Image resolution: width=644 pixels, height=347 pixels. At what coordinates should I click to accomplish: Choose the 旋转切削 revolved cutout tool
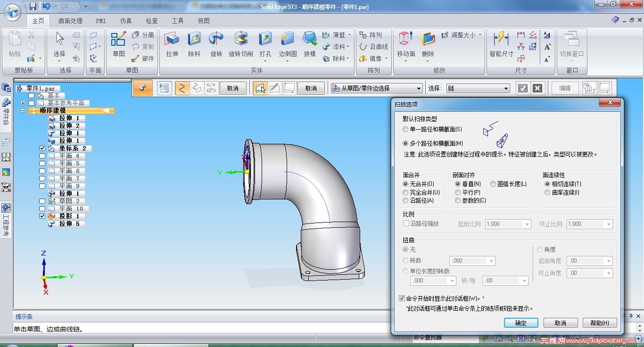pos(241,44)
